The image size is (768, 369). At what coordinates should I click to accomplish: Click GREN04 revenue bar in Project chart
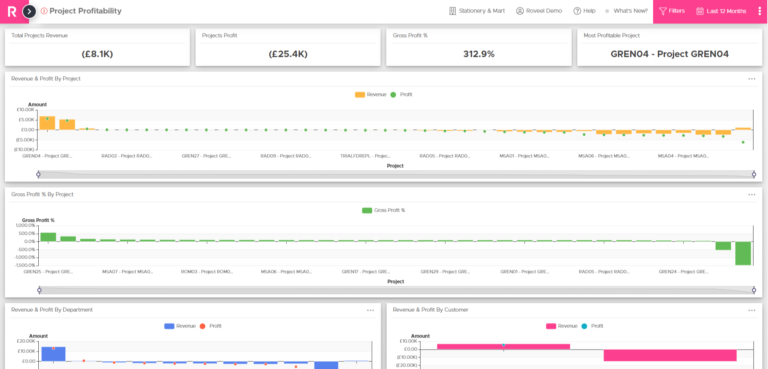tap(47, 123)
